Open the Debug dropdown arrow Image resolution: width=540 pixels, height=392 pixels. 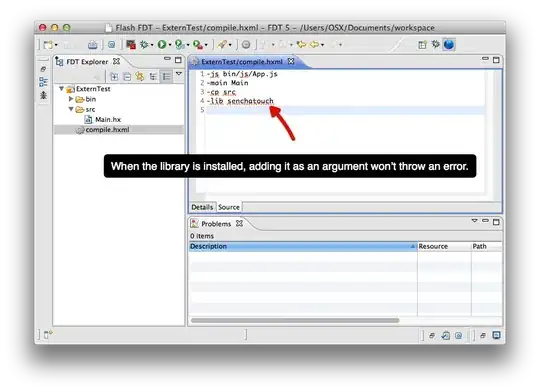tap(152, 45)
